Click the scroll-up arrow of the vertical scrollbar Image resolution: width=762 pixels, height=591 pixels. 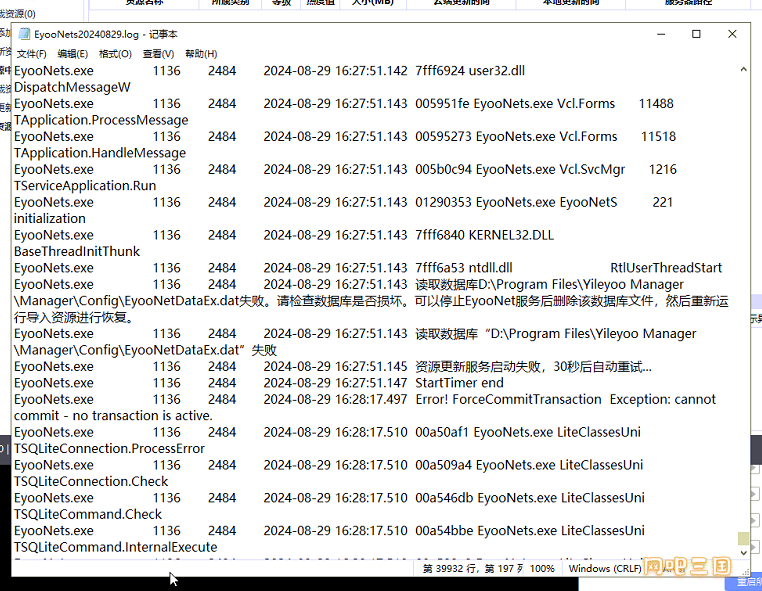744,70
